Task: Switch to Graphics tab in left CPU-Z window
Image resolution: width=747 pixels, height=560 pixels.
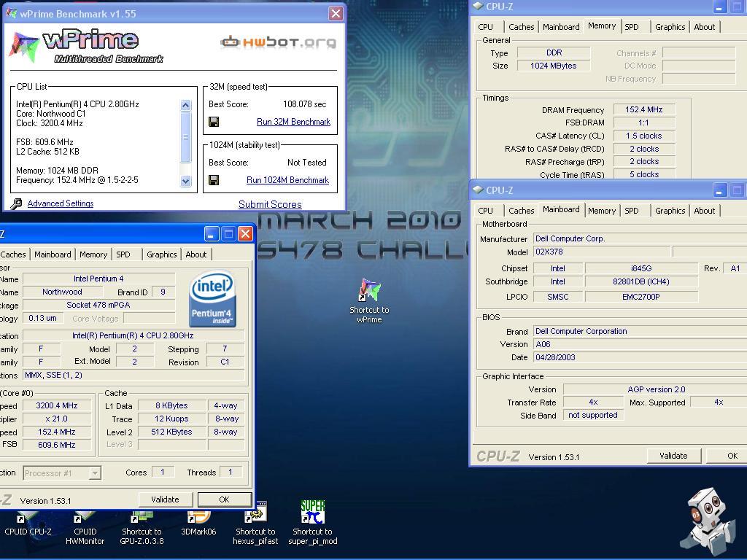Action: (x=162, y=254)
